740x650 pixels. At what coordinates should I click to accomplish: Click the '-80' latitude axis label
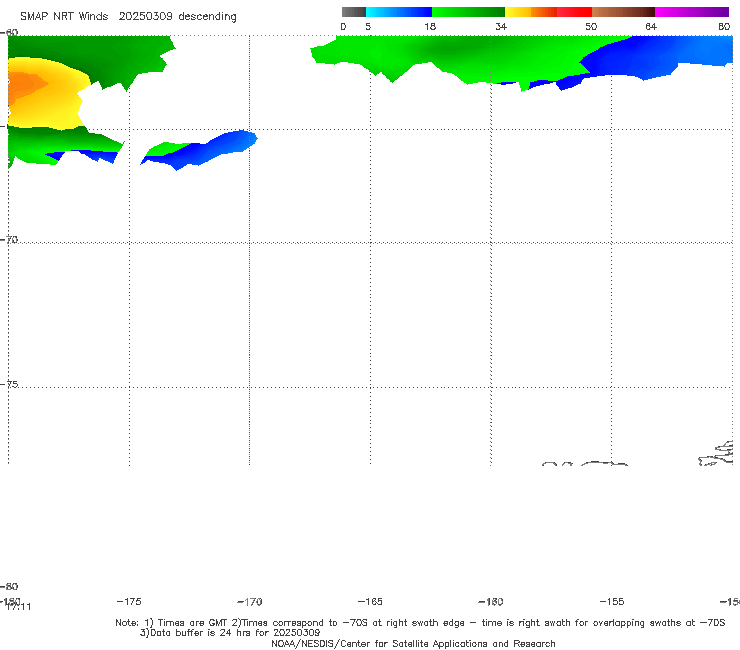click(x=9, y=586)
